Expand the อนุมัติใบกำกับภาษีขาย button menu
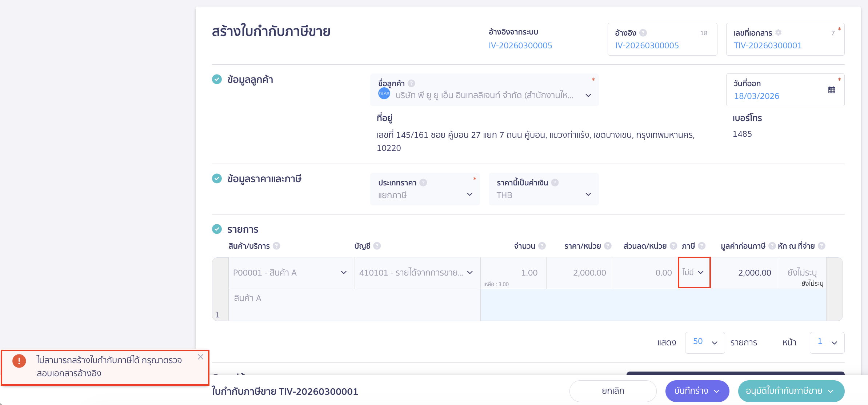868x405 pixels. (x=831, y=391)
